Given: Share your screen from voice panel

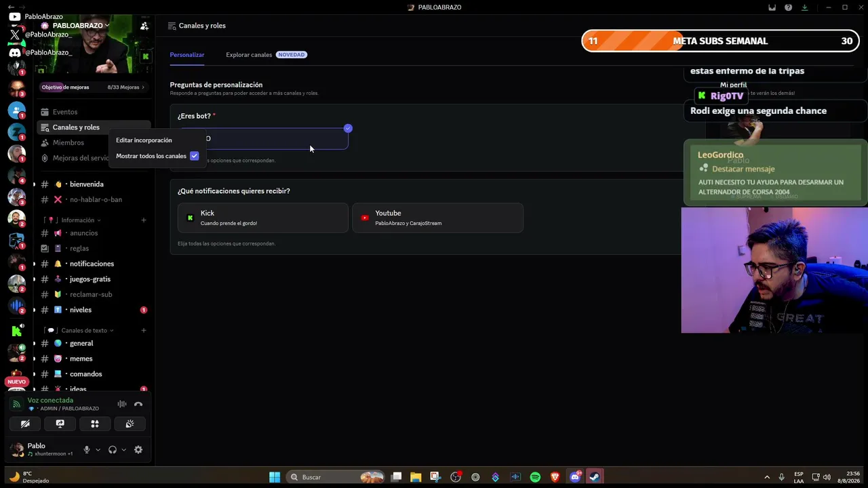Looking at the screenshot, I should [x=60, y=424].
